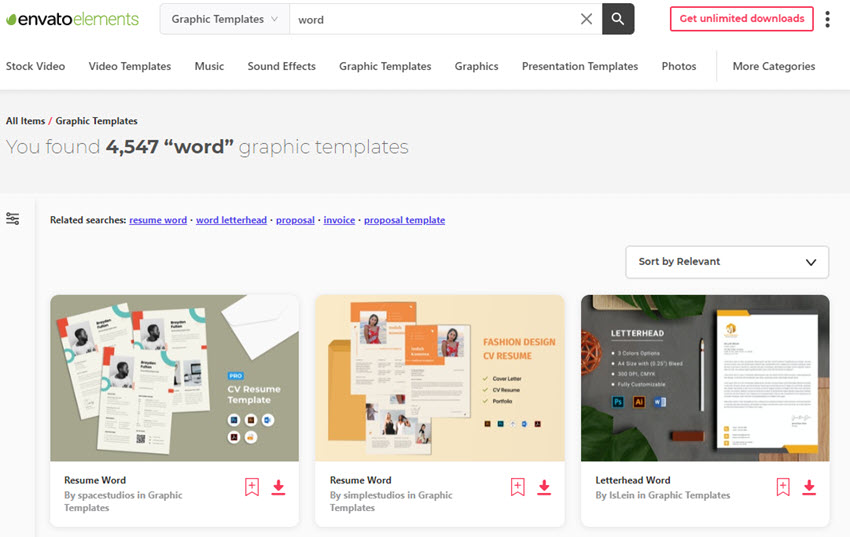
Task: Click the All Items breadcrumb
Action: [x=25, y=121]
